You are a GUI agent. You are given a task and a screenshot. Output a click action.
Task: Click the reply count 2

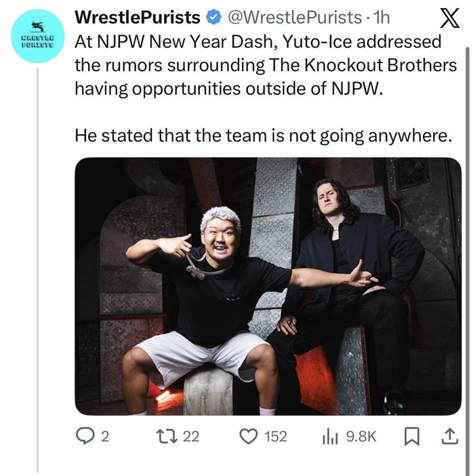click(104, 437)
